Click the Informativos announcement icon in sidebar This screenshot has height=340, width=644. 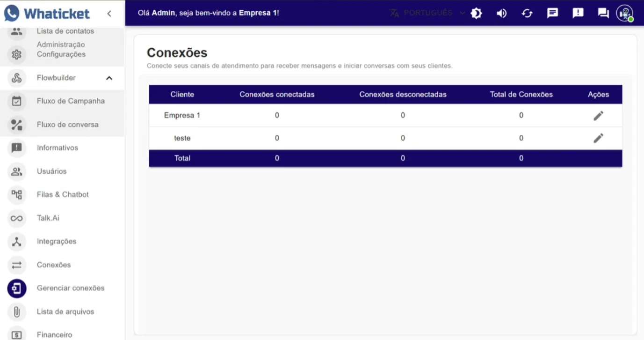tap(17, 148)
